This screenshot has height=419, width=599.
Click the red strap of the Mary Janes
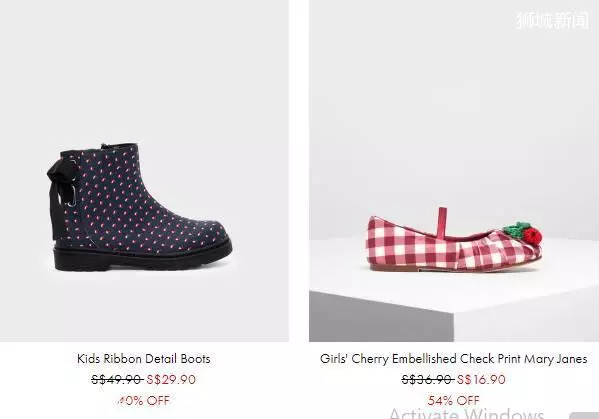pos(442,223)
